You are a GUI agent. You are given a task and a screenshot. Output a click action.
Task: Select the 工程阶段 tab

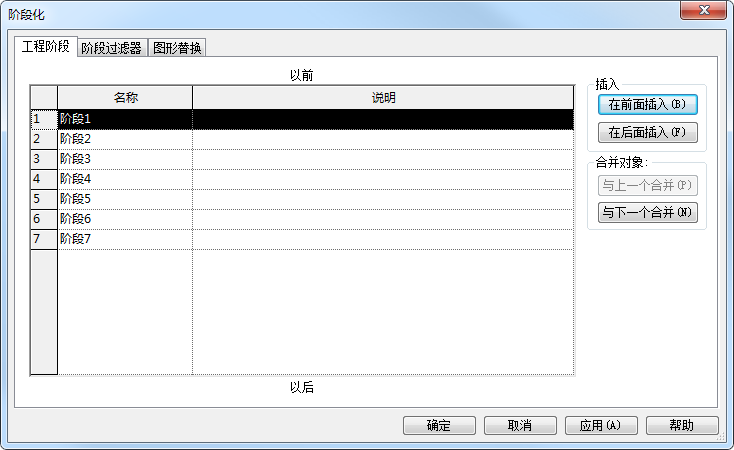pos(45,46)
